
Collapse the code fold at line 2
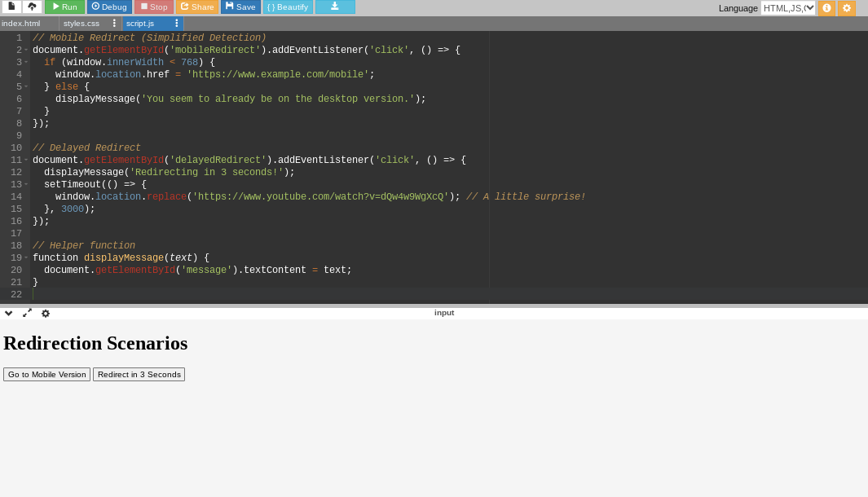(26, 50)
